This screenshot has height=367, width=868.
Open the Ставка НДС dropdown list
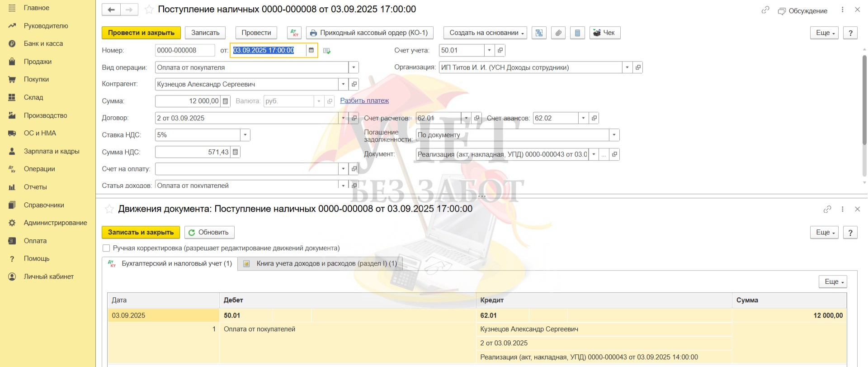point(245,135)
